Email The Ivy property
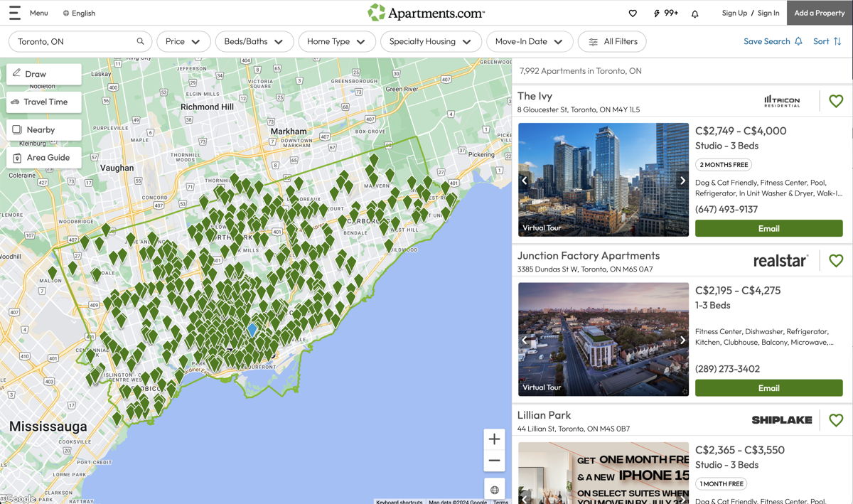 coord(769,228)
